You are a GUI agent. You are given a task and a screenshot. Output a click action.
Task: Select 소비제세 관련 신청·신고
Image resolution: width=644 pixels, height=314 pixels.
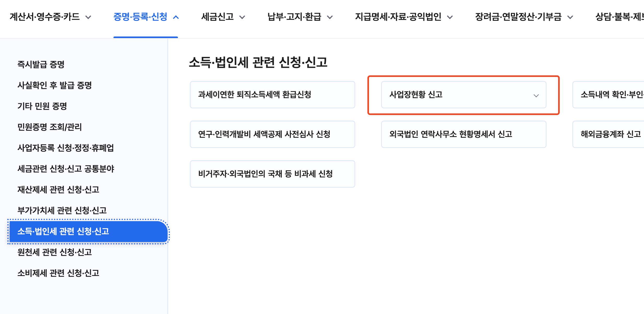pos(58,273)
